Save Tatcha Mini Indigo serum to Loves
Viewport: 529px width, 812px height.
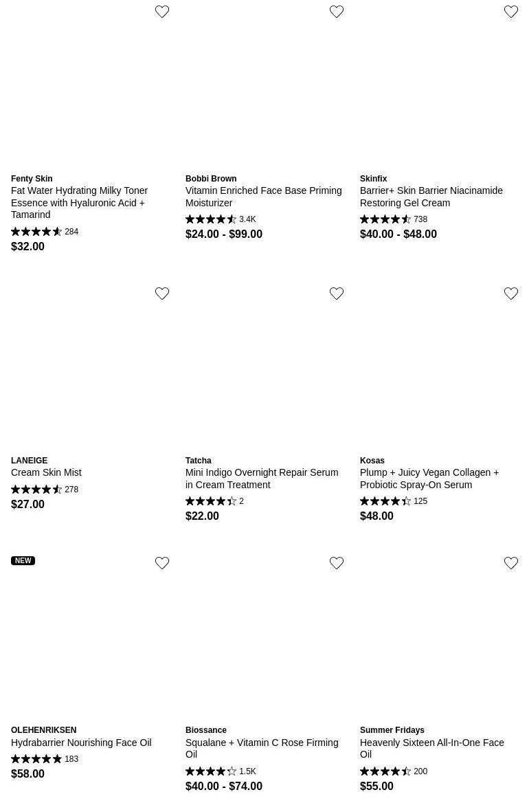337,294
